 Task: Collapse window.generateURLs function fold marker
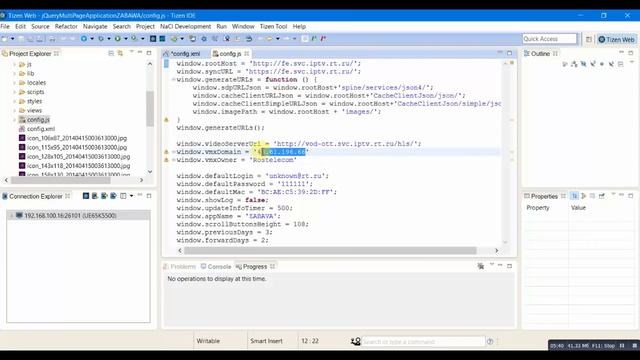tap(173, 80)
